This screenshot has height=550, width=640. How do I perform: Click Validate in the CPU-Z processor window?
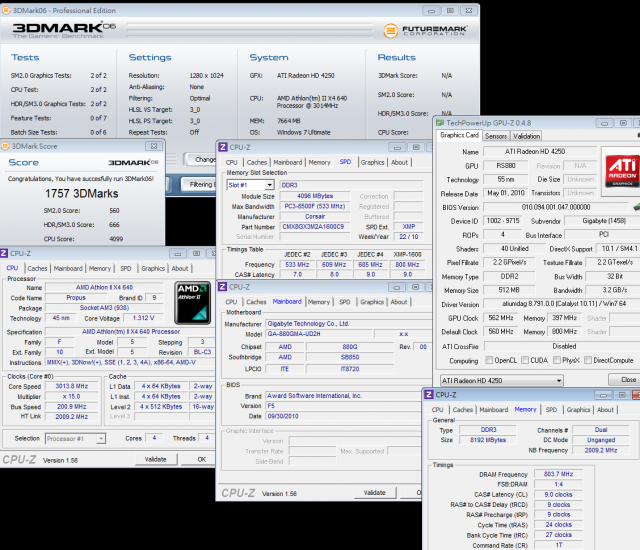click(x=156, y=459)
